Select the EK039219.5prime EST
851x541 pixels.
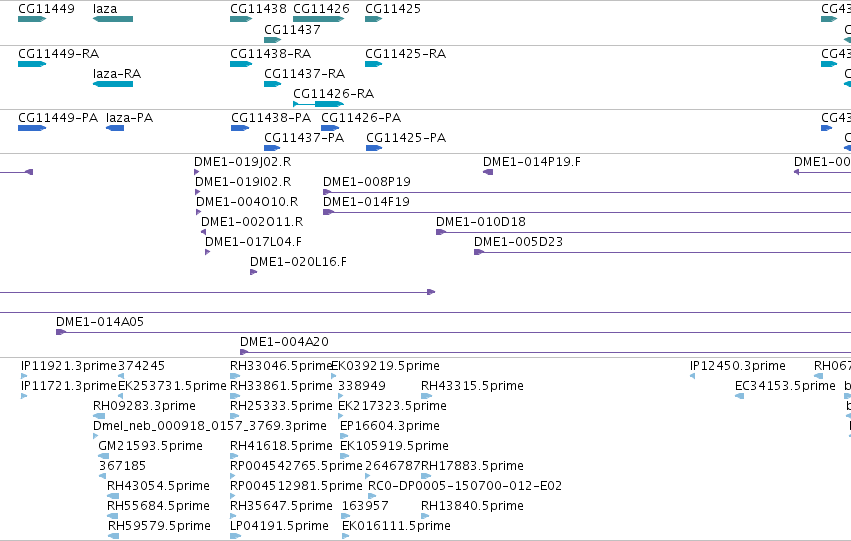333,376
